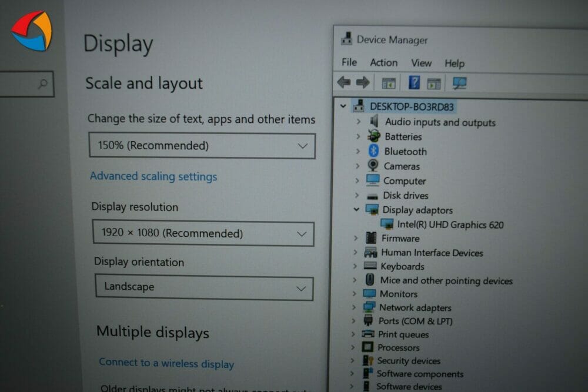Expand the Bluetooth node

click(x=358, y=151)
